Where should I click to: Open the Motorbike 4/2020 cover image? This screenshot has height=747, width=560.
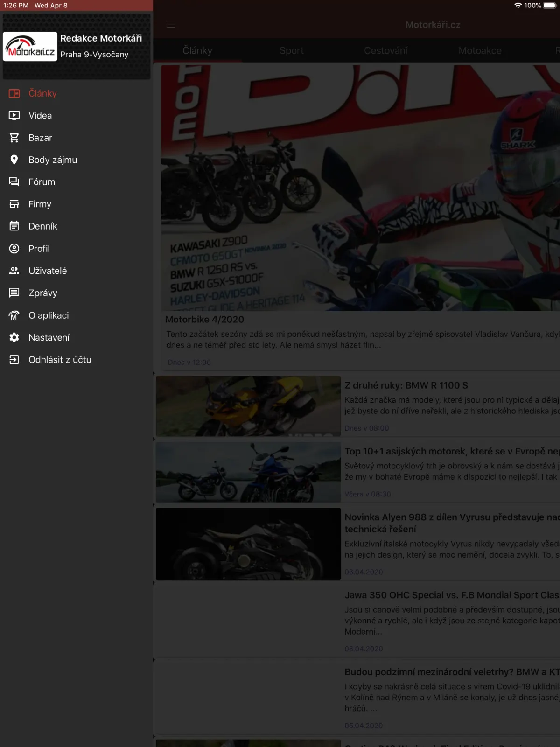(360, 188)
